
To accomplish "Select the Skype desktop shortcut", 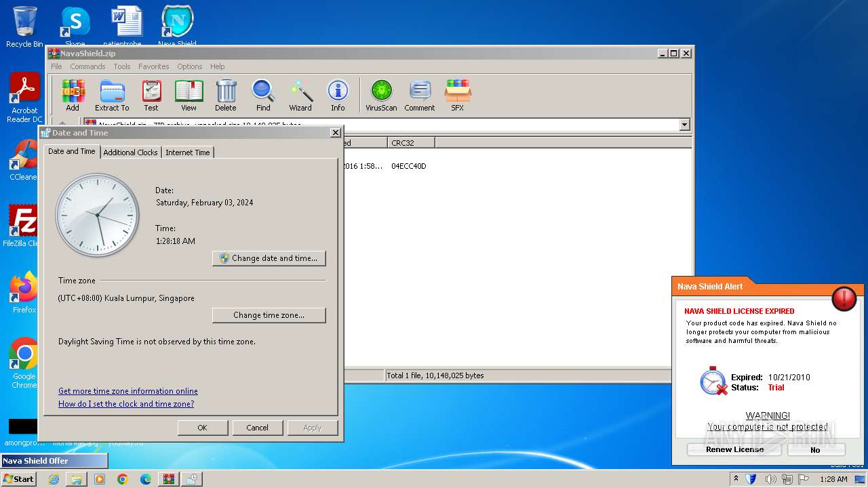I will pos(75,27).
